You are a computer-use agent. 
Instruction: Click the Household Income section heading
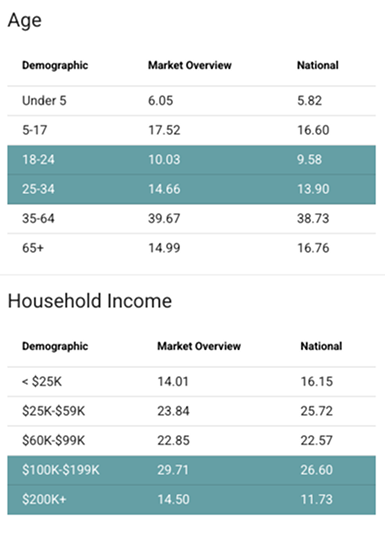(x=90, y=301)
